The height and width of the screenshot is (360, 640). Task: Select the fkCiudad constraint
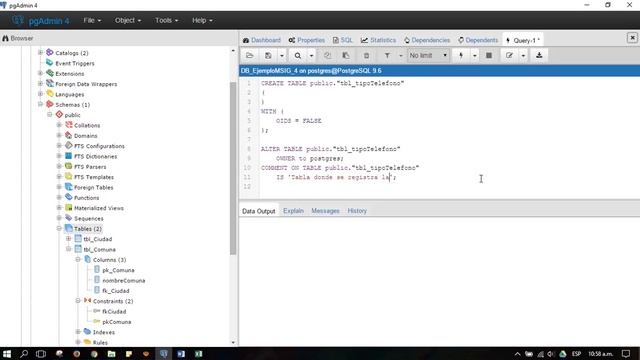[114, 311]
